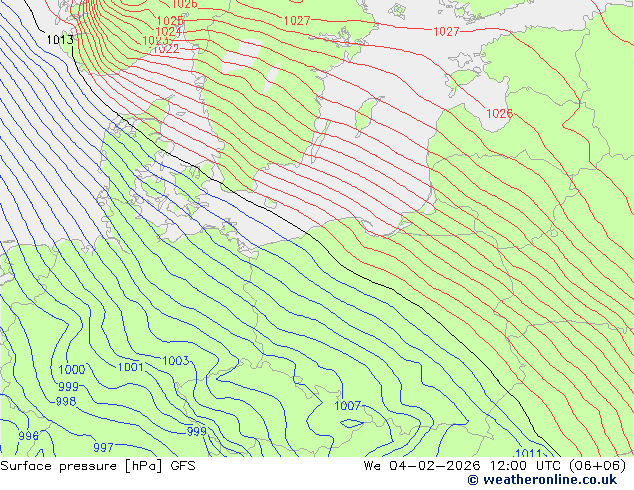Select the blue 996 isobar label
The height and width of the screenshot is (490, 634).
click(28, 436)
